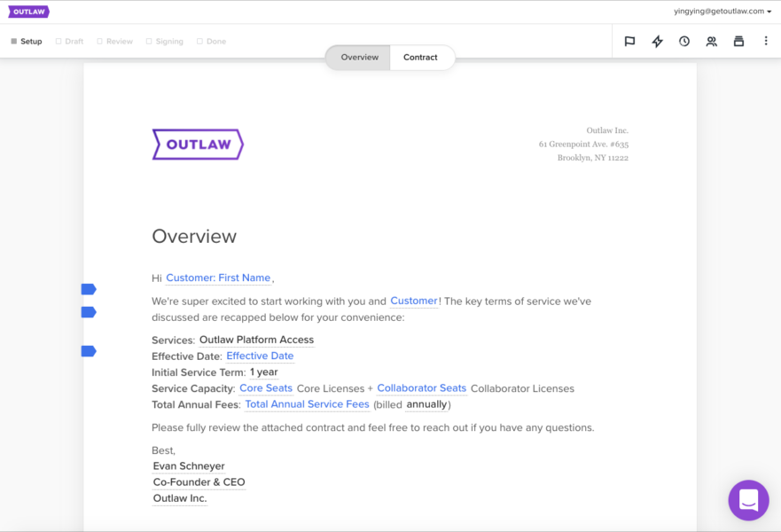Click the 'Best,' closing text
The width and height of the screenshot is (781, 532).
coord(163,450)
